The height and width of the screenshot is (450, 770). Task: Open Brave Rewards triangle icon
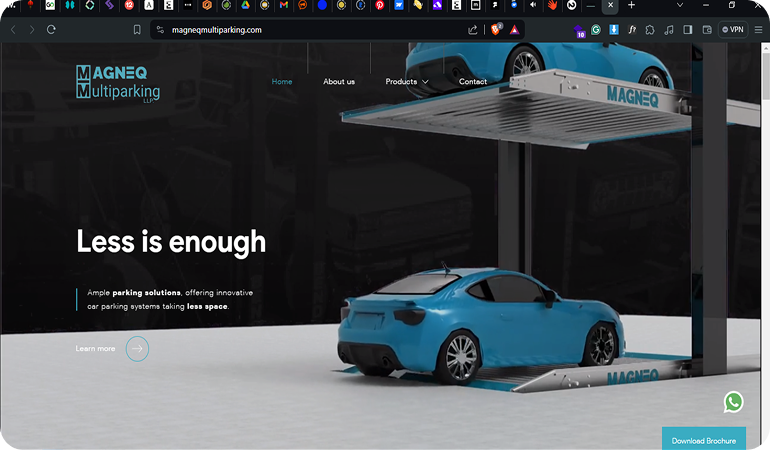pyautogui.click(x=514, y=30)
